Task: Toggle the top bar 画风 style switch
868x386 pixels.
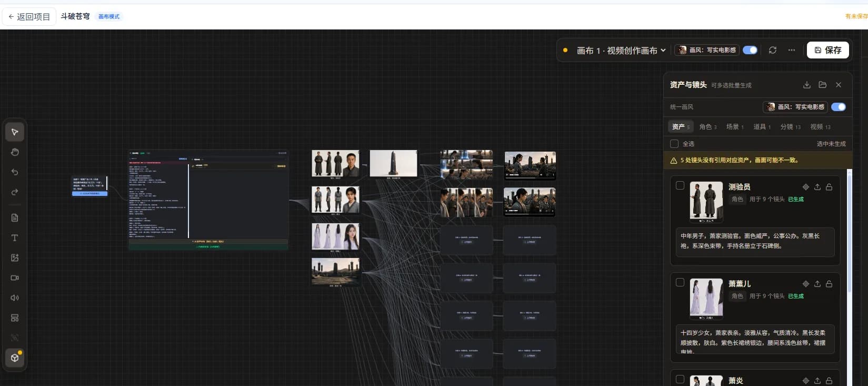Action: click(750, 50)
